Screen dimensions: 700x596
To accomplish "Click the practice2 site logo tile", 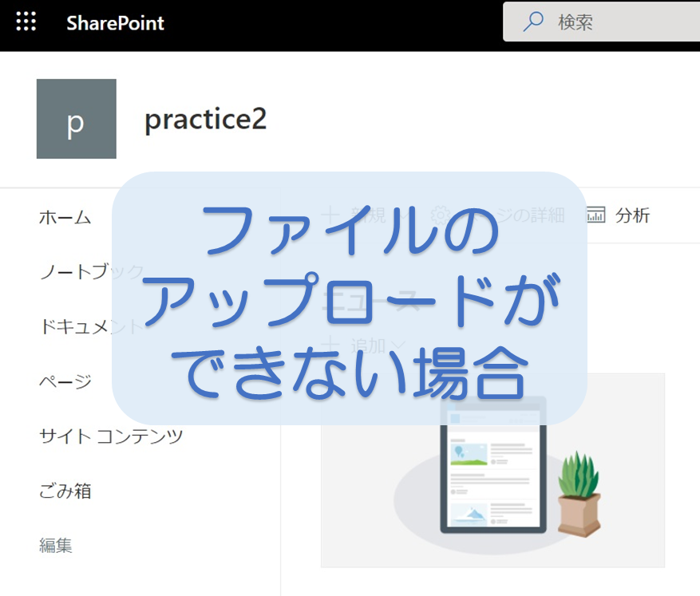I will pyautogui.click(x=77, y=119).
